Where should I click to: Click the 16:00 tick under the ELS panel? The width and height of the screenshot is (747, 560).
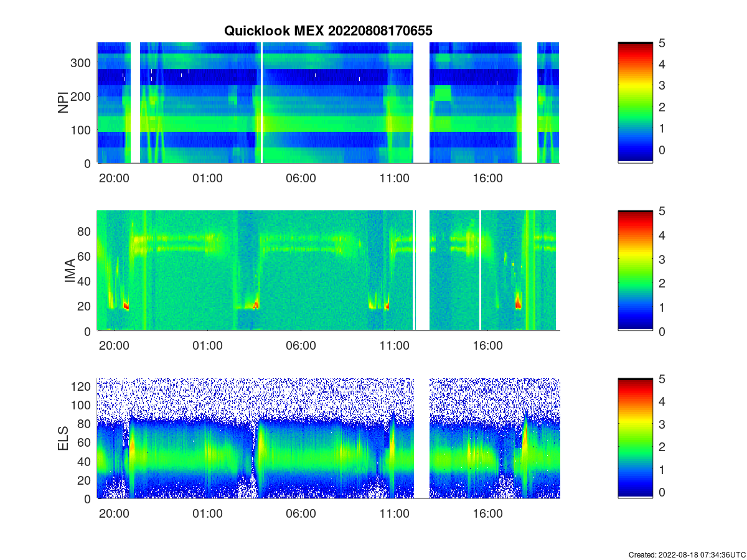487,514
